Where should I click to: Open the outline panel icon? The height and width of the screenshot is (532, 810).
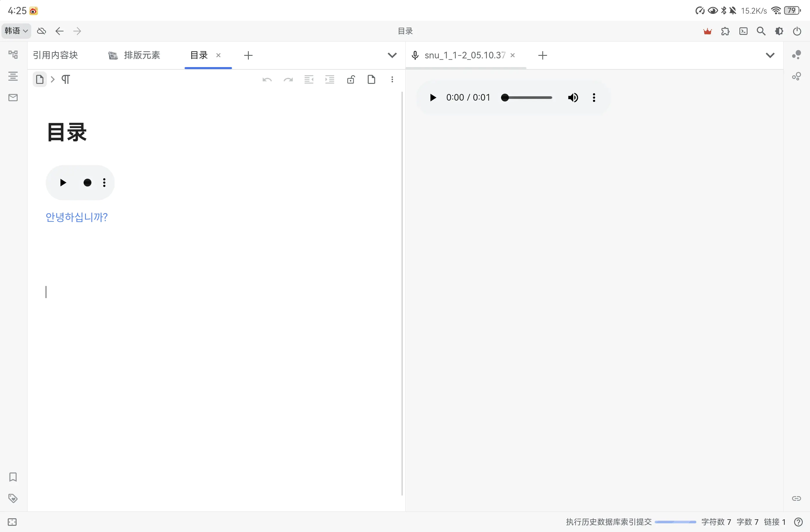13,76
